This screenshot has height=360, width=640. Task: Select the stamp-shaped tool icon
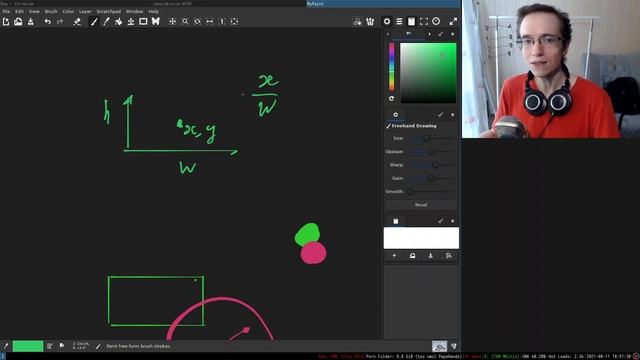coord(131,22)
